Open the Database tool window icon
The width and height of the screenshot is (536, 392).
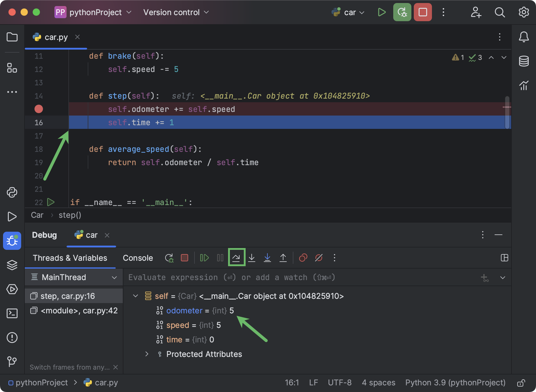coord(524,61)
